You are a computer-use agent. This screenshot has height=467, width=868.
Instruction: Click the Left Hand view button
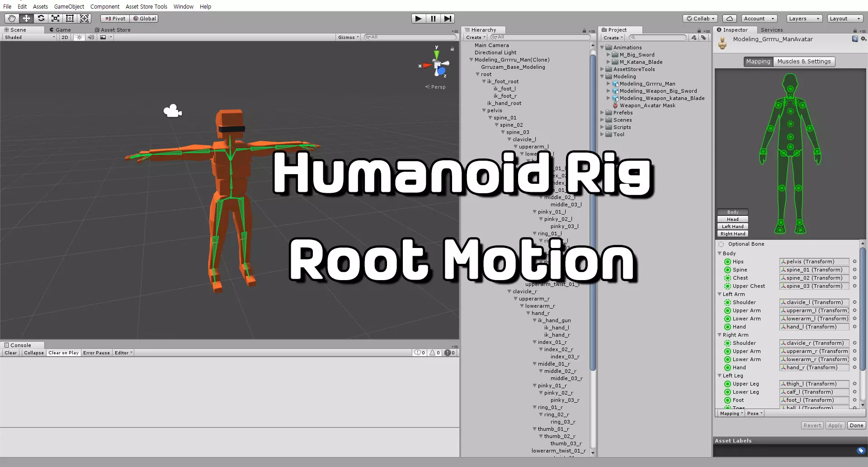[x=732, y=227]
